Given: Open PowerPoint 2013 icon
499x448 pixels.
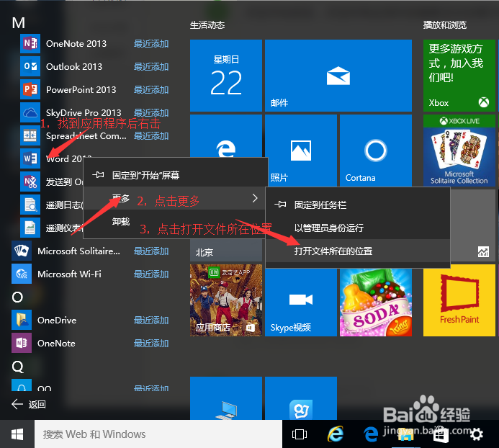Looking at the screenshot, I should 30,89.
